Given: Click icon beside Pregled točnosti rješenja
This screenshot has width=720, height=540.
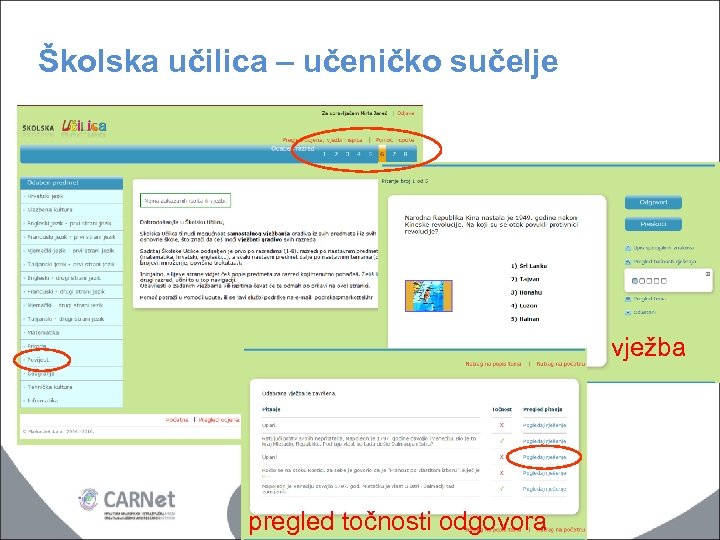Looking at the screenshot, I should 628,262.
